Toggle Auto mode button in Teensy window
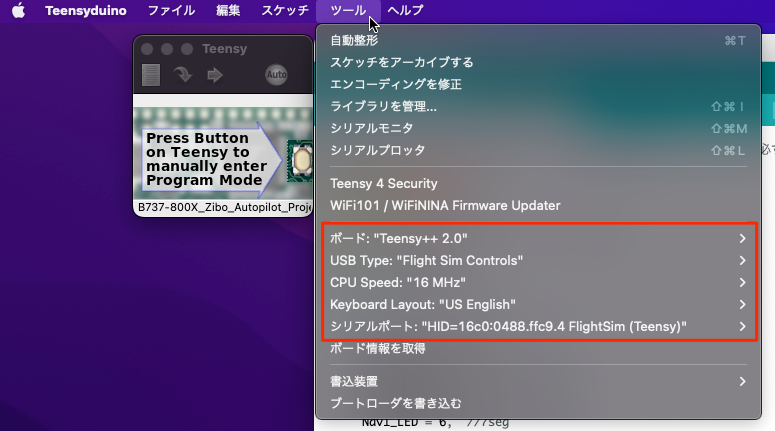The image size is (775, 431). point(276,75)
